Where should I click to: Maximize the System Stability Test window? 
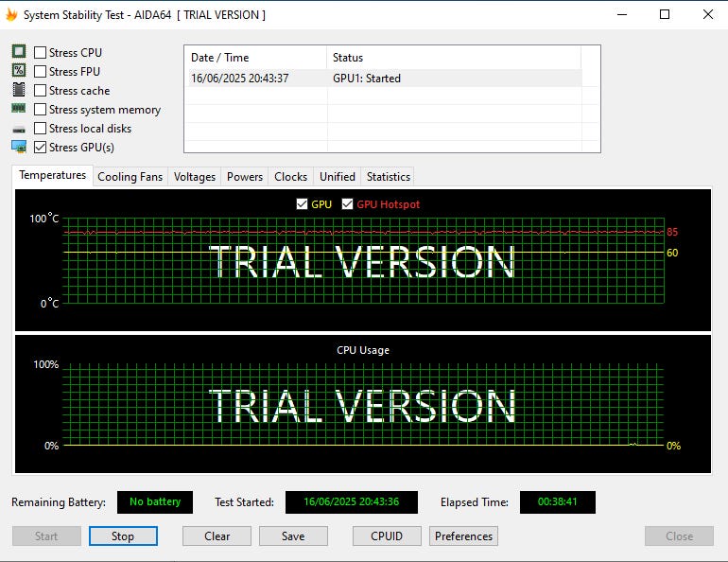[x=665, y=14]
